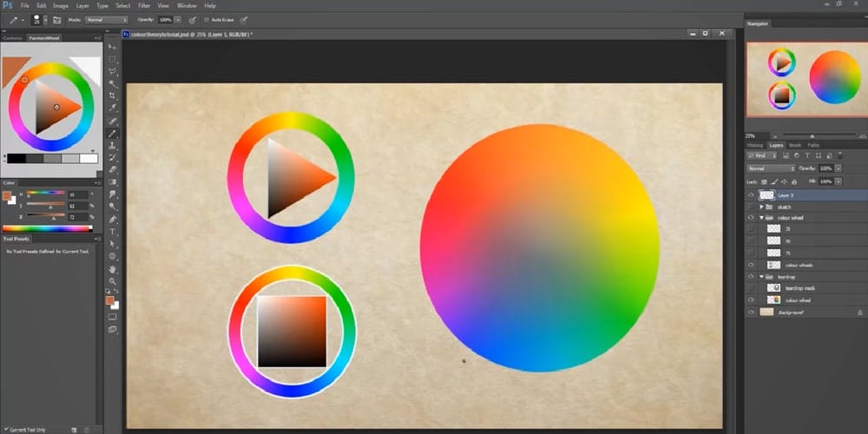The width and height of the screenshot is (868, 434).
Task: Hide the teardrop group
Action: (751, 276)
